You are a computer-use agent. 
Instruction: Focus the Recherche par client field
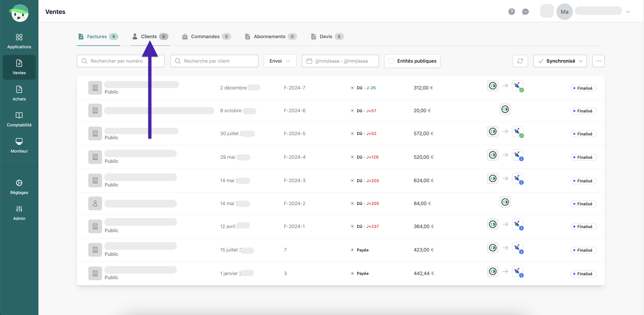pos(214,61)
